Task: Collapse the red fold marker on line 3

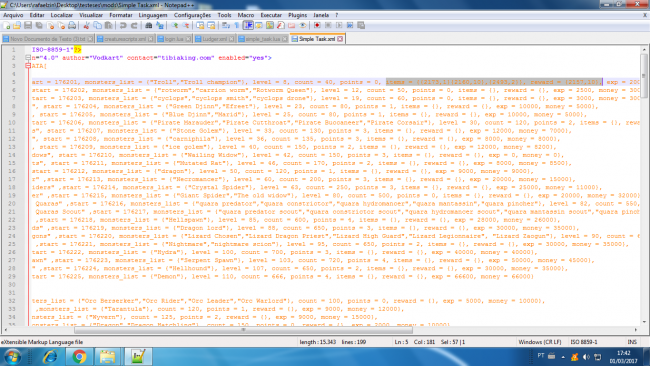Action: pos(28,65)
